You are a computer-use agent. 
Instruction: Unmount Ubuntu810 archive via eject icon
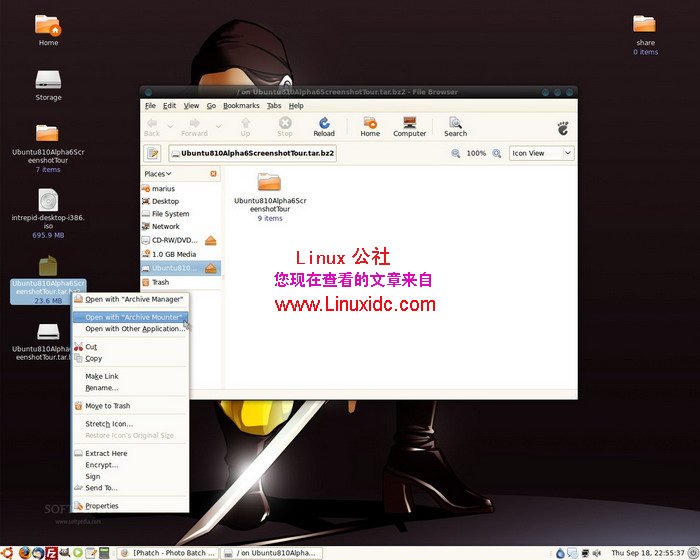click(211, 268)
